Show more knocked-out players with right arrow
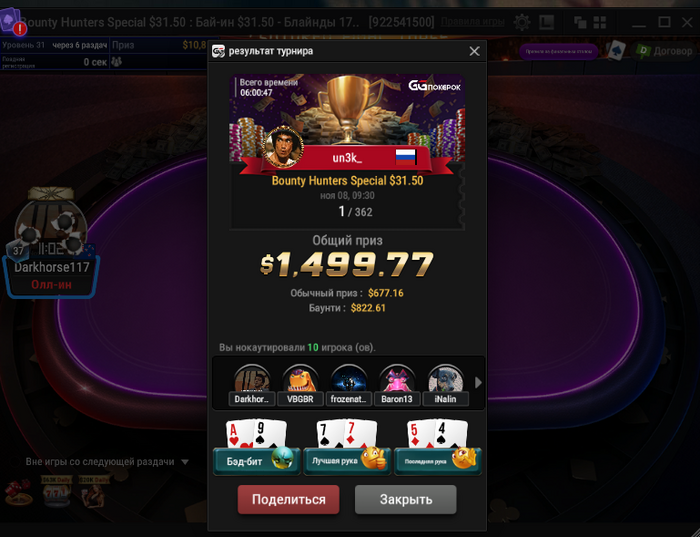This screenshot has height=537, width=700. point(478,383)
